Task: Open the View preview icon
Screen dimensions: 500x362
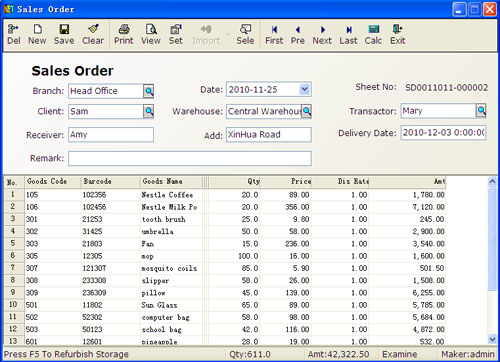Action: [151, 34]
